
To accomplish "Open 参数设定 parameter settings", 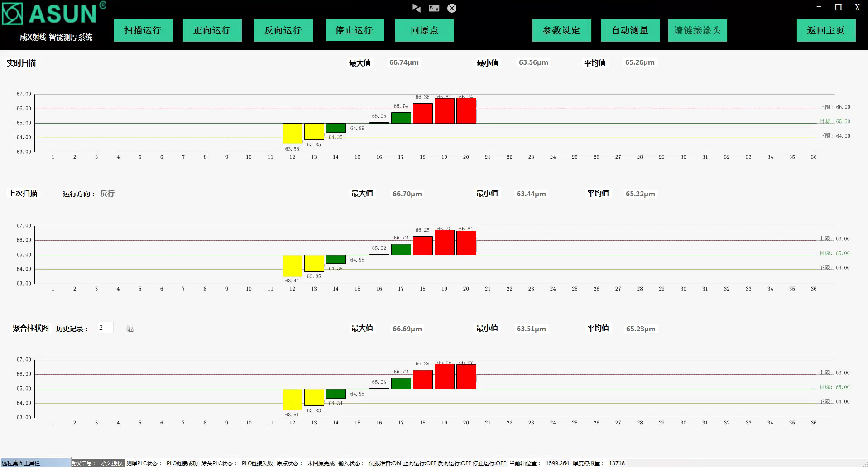I will [x=561, y=30].
